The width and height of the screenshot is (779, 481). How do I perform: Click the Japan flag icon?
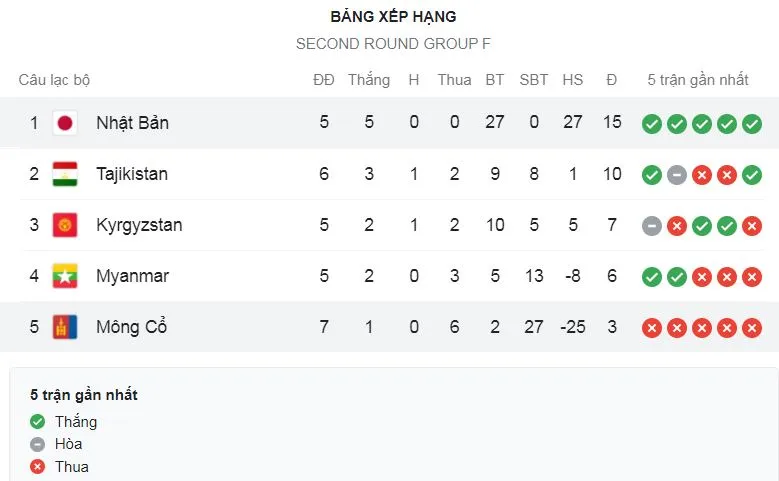pyautogui.click(x=65, y=123)
